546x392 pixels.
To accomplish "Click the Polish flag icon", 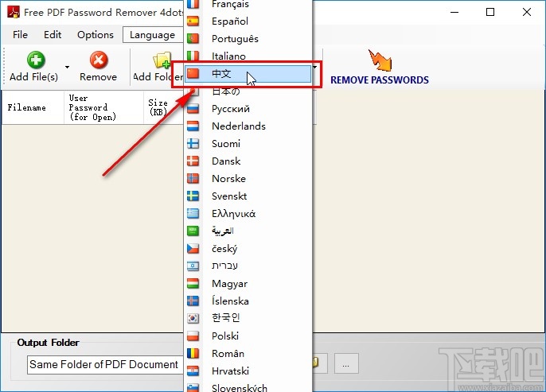I will point(193,336).
